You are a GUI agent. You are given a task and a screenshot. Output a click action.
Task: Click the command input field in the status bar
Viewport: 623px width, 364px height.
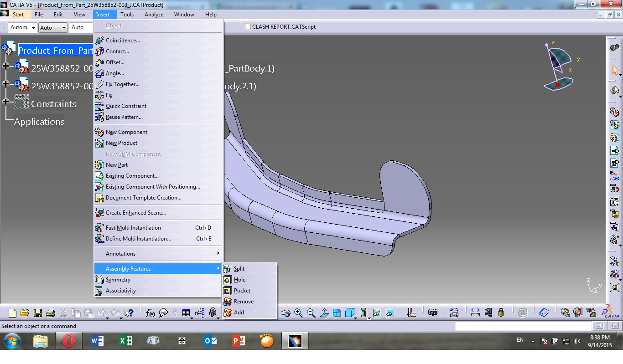pos(523,326)
